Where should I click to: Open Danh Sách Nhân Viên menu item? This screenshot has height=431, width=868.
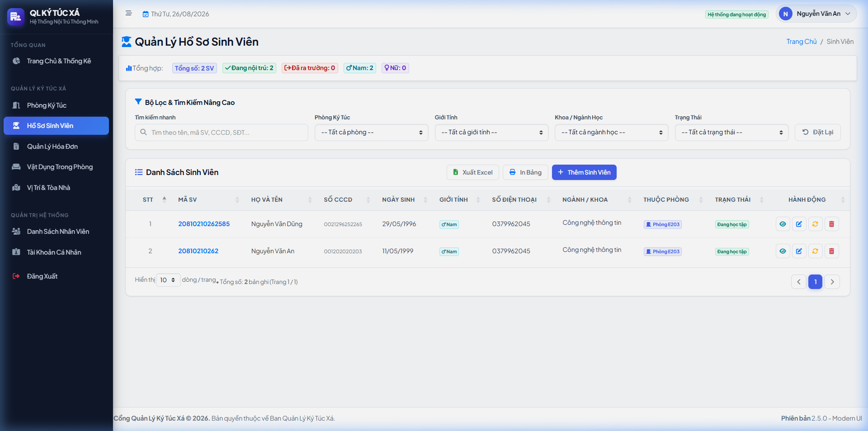[57, 232]
